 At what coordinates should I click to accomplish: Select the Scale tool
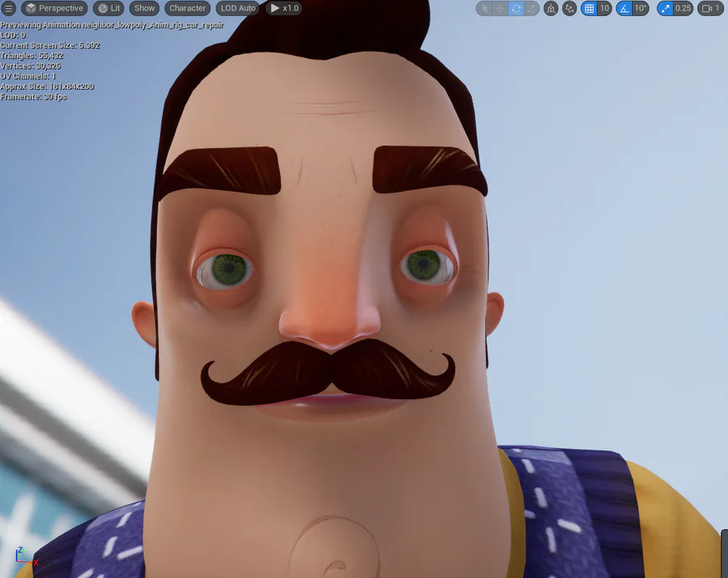531,8
